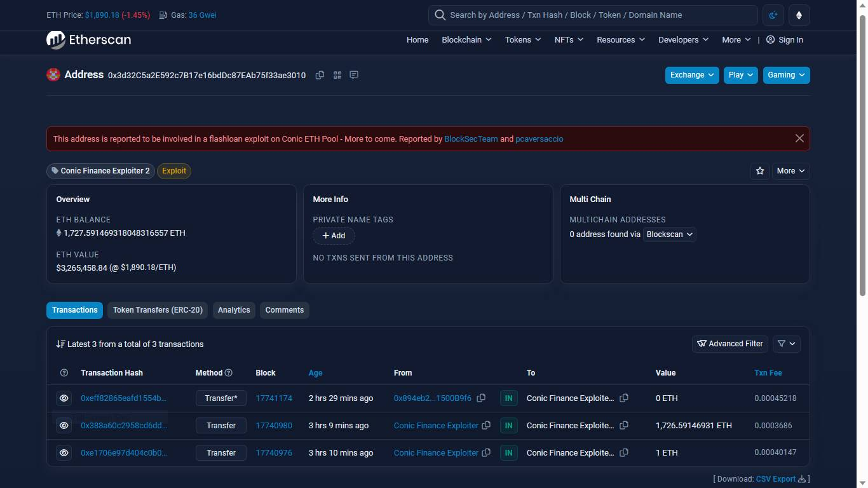Open the Blockscan multichain dropdown

click(670, 234)
